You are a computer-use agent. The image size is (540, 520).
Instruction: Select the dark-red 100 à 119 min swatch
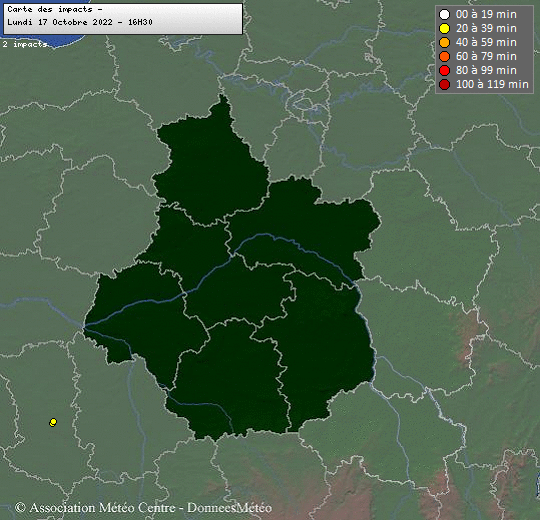point(444,84)
